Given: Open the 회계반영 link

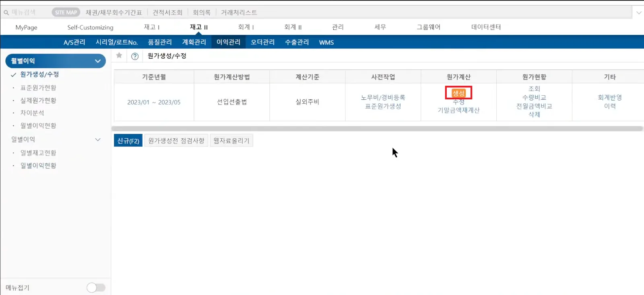Looking at the screenshot, I should tap(610, 97).
